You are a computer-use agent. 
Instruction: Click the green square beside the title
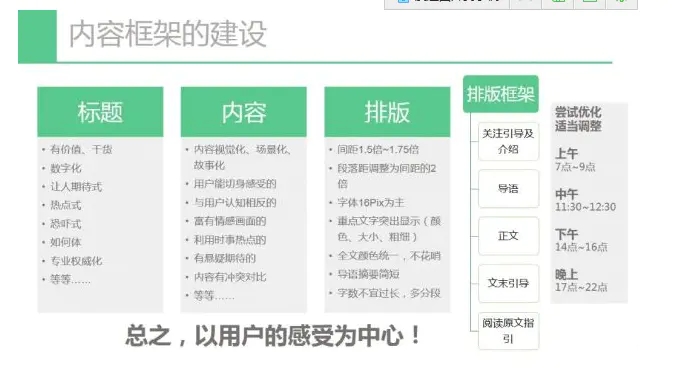pyautogui.click(x=37, y=36)
